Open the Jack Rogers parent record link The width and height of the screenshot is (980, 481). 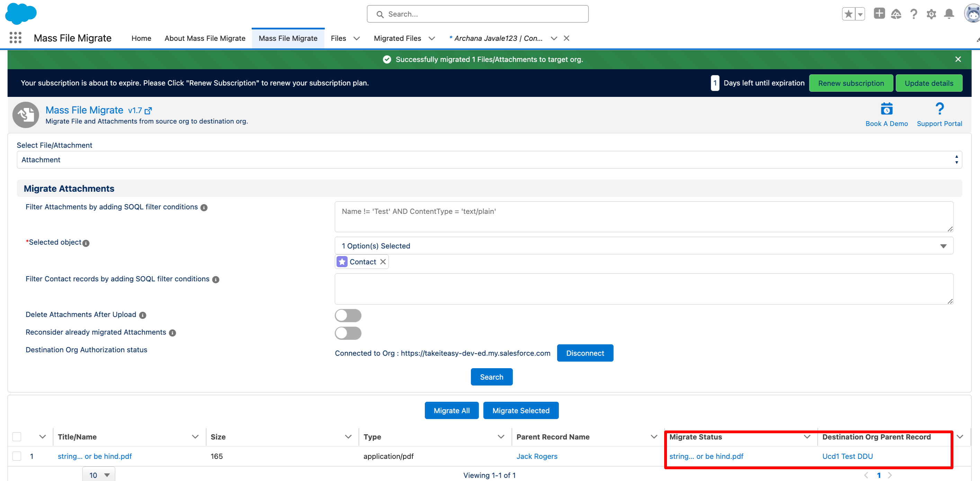pyautogui.click(x=536, y=456)
